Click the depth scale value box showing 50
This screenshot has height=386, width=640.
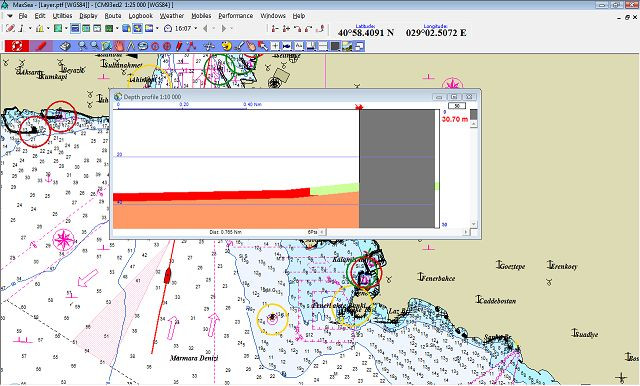[x=457, y=106]
